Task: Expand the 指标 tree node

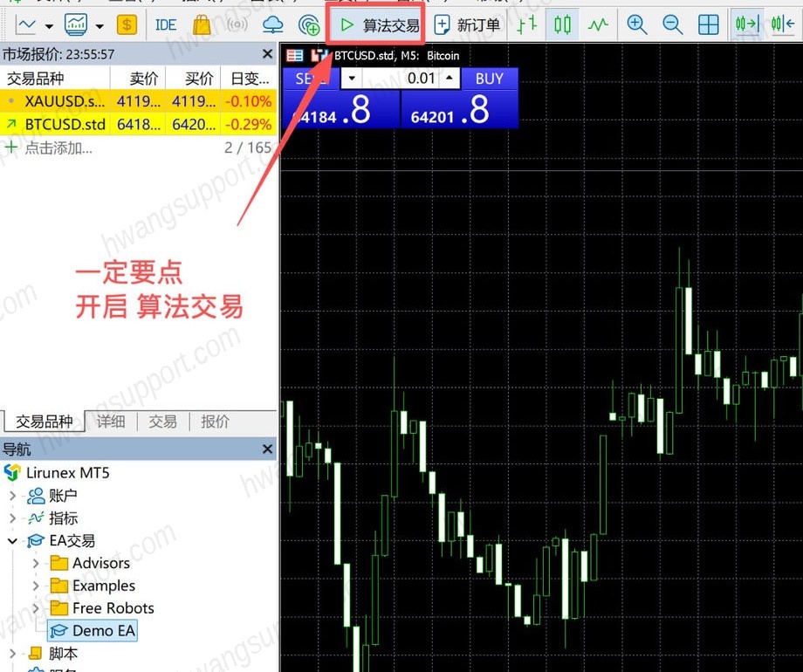Action: (x=13, y=518)
